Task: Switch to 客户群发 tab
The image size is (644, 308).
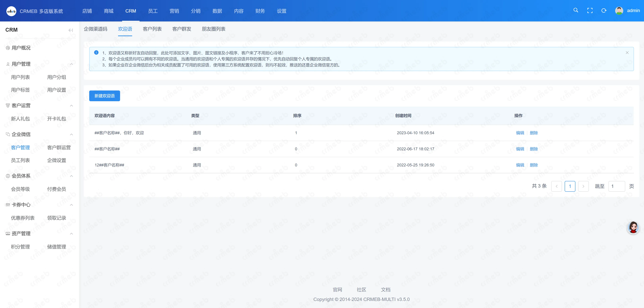Action: [x=182, y=29]
